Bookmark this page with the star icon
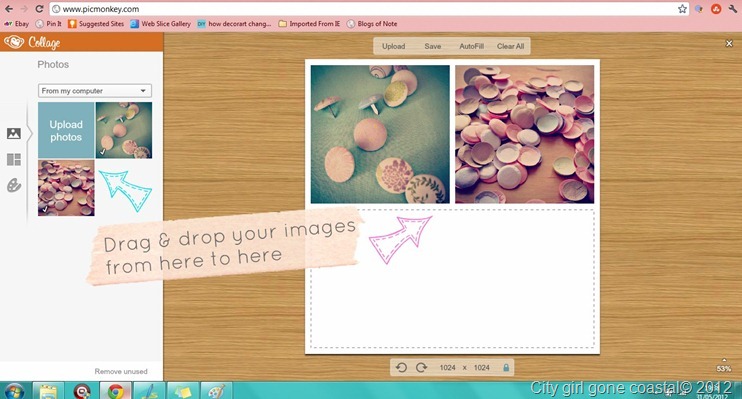 (x=682, y=9)
